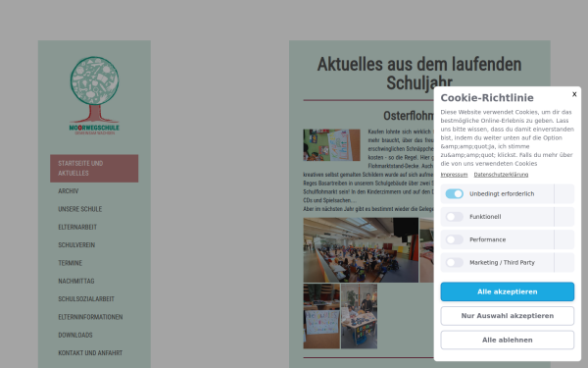588x368 pixels.
Task: Expand details cell right of Marketing / Third Party
Action: point(564,262)
